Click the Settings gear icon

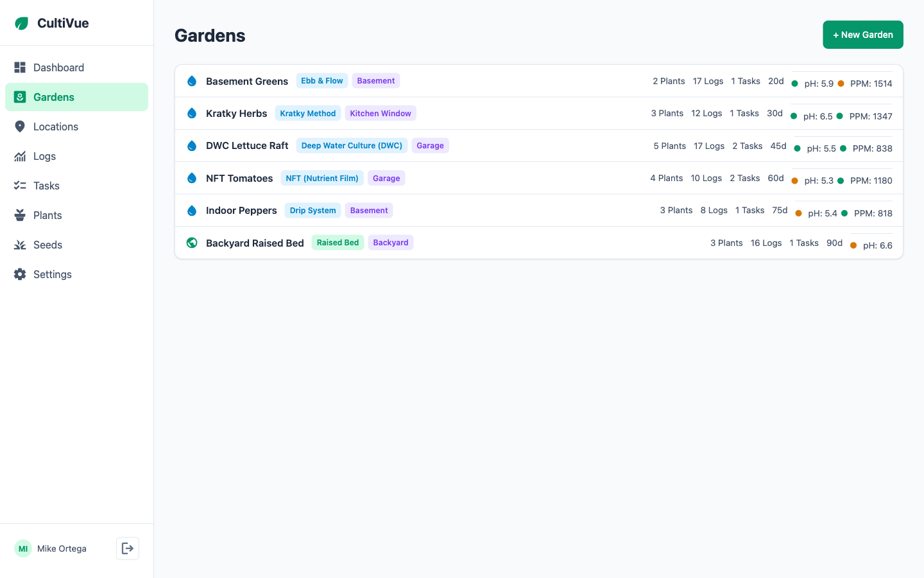(x=20, y=274)
